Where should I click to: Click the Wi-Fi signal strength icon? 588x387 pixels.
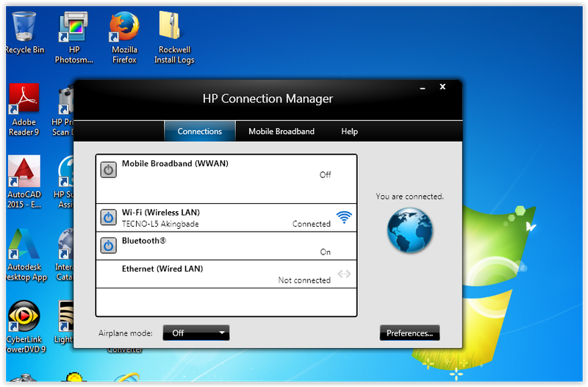(344, 217)
